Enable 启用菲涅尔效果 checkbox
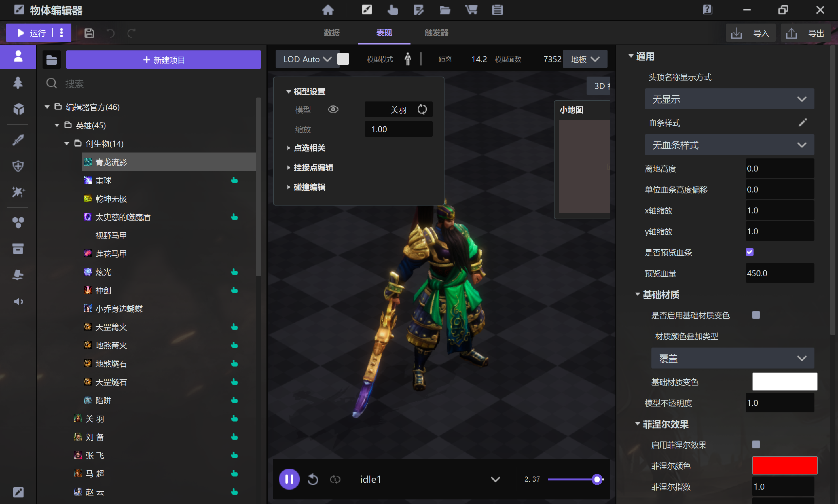The width and height of the screenshot is (838, 504). pos(756,444)
